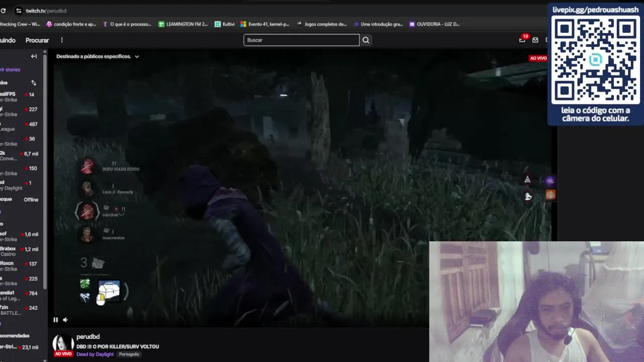Open the sidebar channel with 784 viewers
Image resolution: width=644 pixels, height=362 pixels.
(x=20, y=296)
